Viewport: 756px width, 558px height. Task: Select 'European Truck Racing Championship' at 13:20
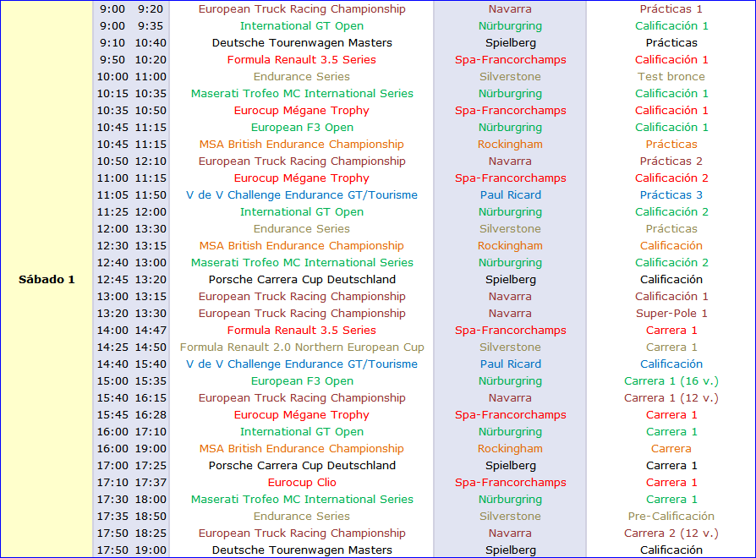(302, 313)
